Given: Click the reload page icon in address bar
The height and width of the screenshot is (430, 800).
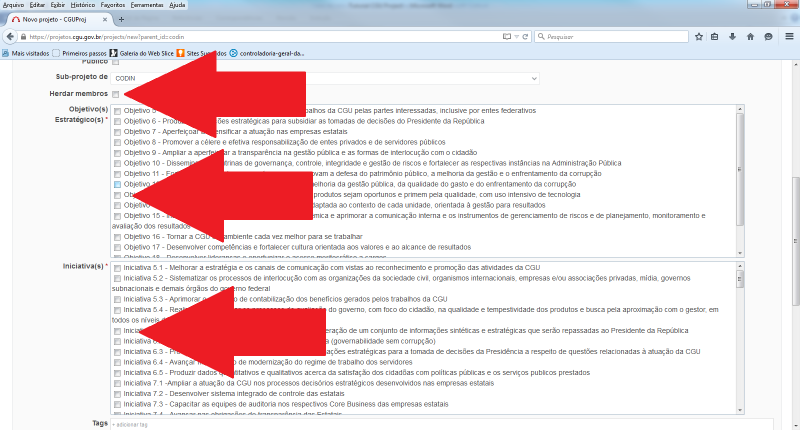Looking at the screenshot, I should pos(524,36).
